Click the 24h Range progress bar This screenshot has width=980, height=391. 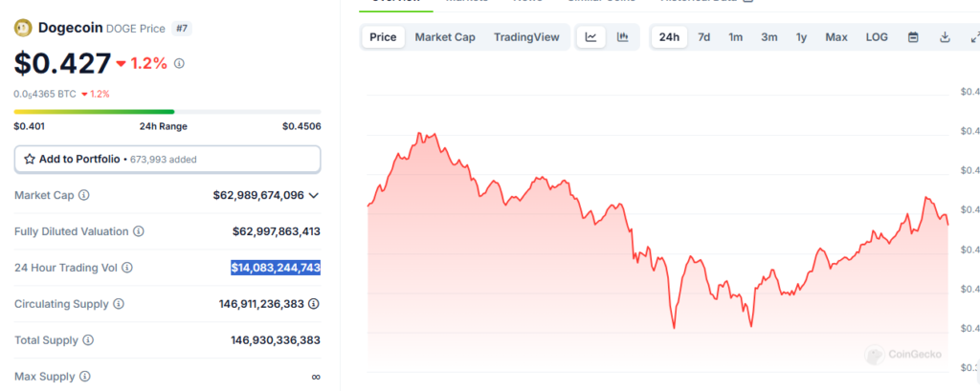(167, 112)
